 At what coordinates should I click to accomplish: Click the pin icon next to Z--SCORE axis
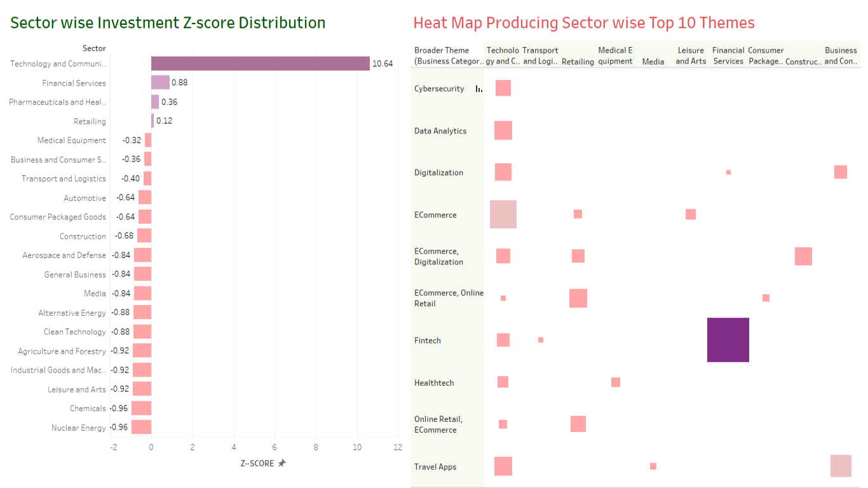click(281, 463)
